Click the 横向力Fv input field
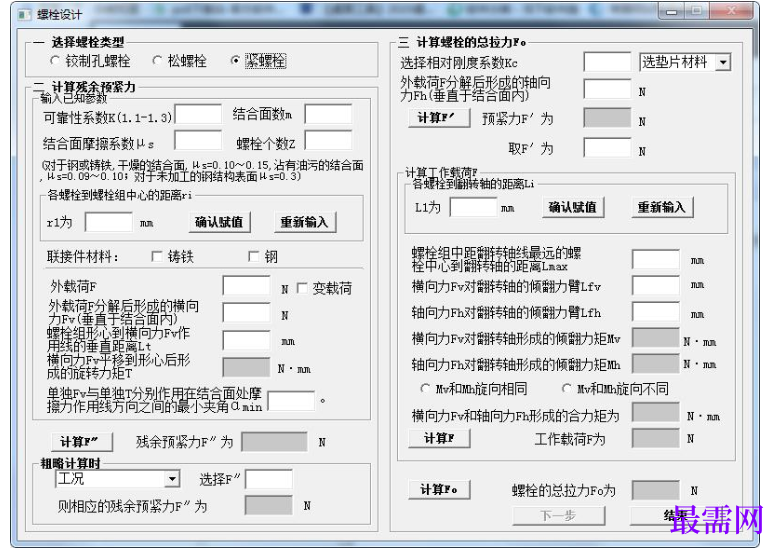The image size is (782, 551). 246,313
